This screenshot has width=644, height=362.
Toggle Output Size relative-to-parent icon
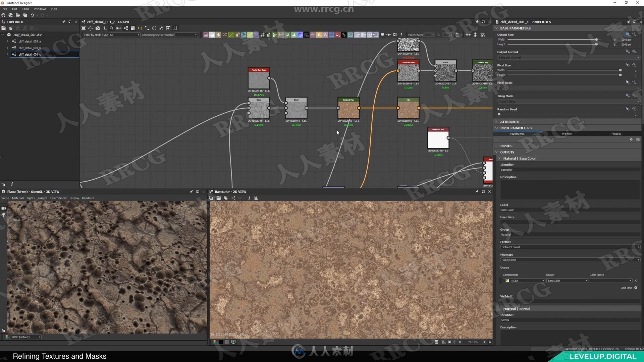[627, 34]
